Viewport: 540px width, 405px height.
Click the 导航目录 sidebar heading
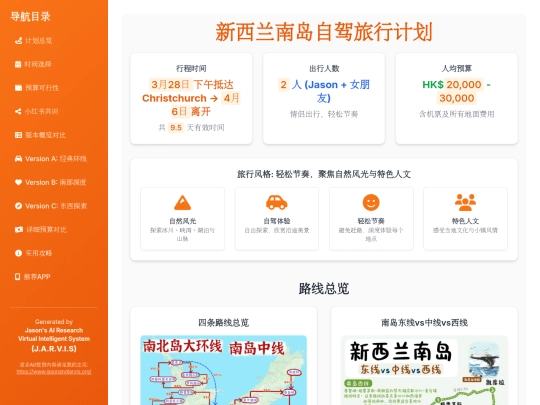point(30,16)
